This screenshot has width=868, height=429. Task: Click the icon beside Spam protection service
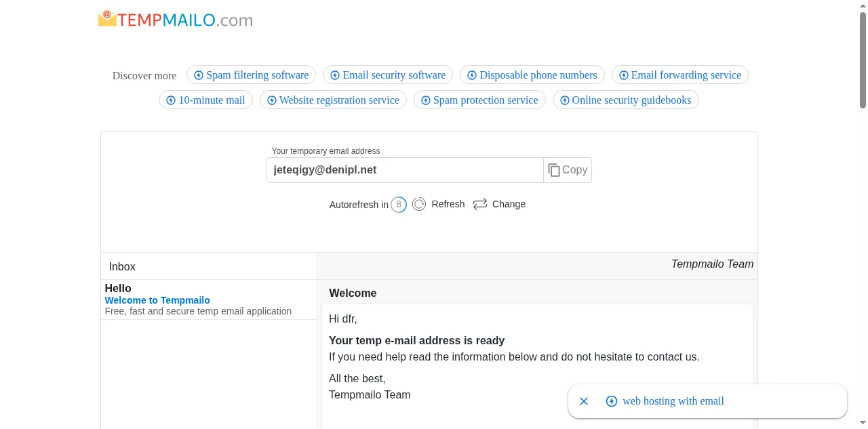pos(426,100)
